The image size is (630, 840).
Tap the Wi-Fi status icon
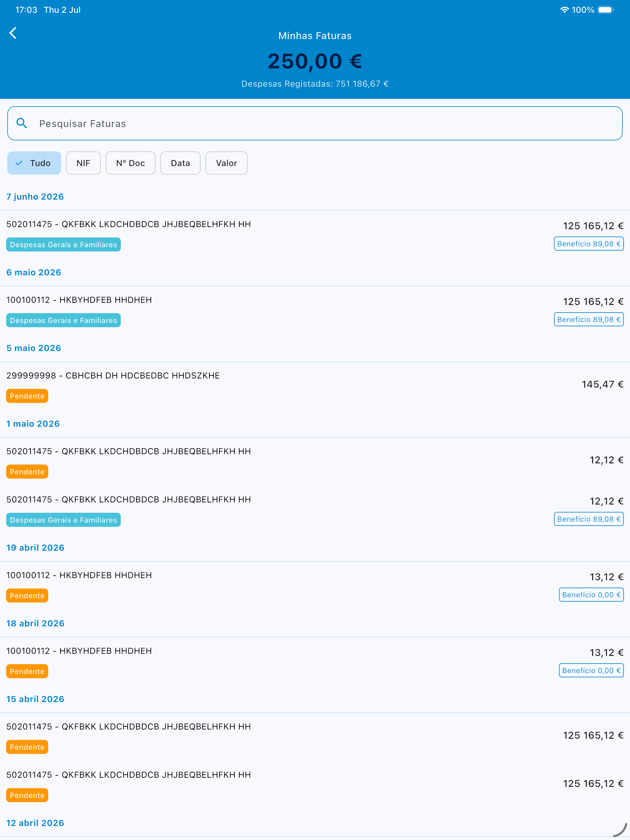(564, 10)
